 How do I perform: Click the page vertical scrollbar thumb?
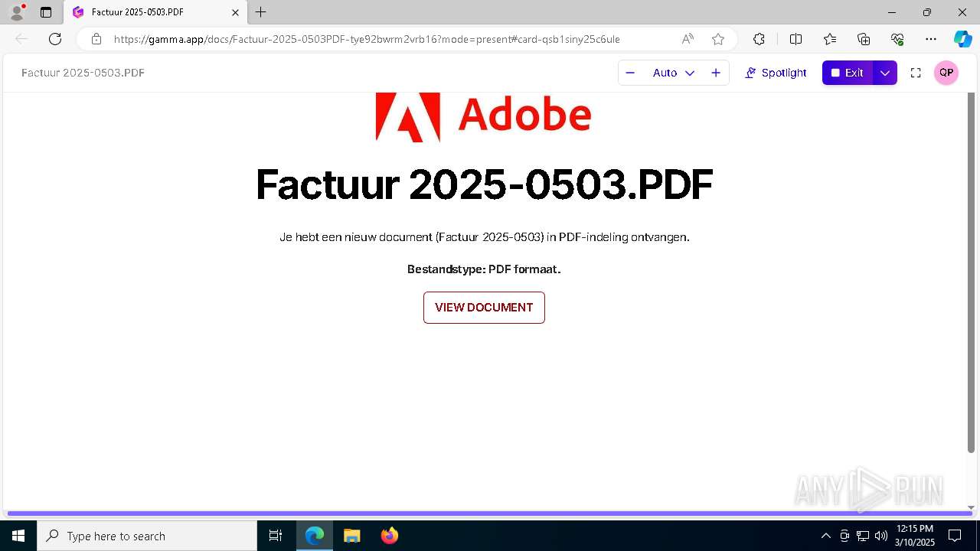pyautogui.click(x=971, y=273)
